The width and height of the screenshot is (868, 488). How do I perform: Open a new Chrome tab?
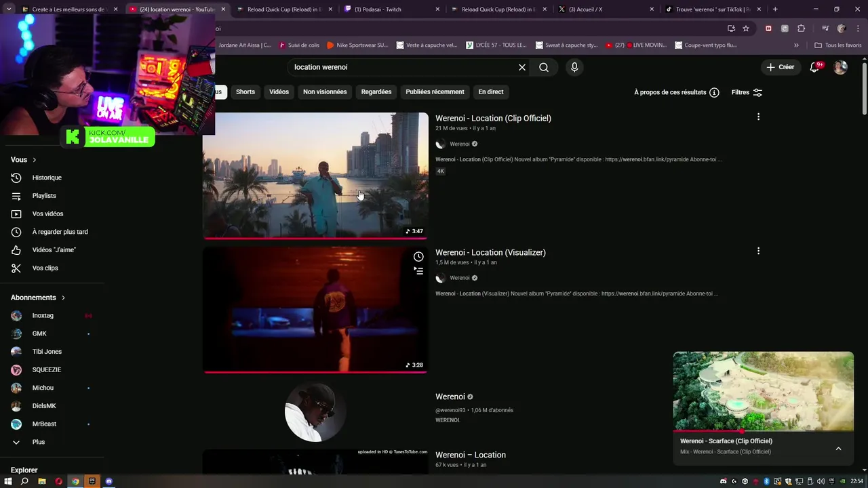point(775,9)
